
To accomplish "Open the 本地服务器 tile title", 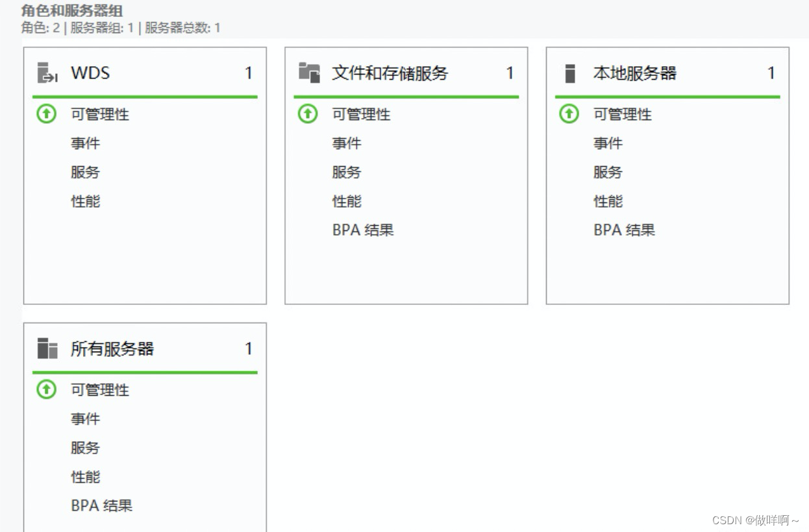I will point(635,73).
